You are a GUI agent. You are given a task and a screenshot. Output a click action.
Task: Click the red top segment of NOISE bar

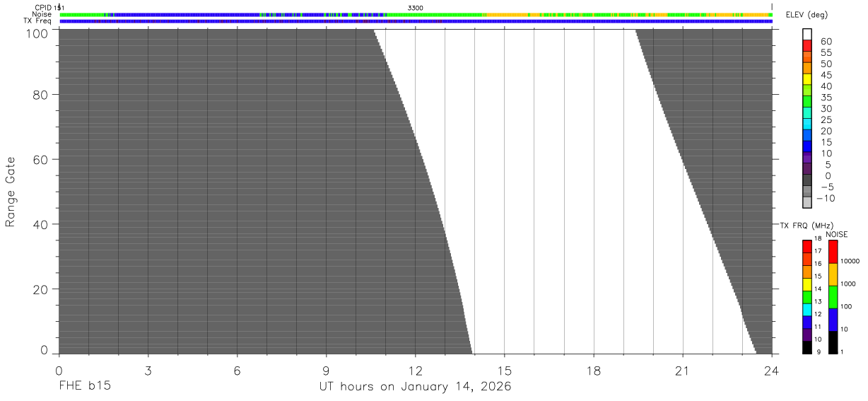pos(833,252)
